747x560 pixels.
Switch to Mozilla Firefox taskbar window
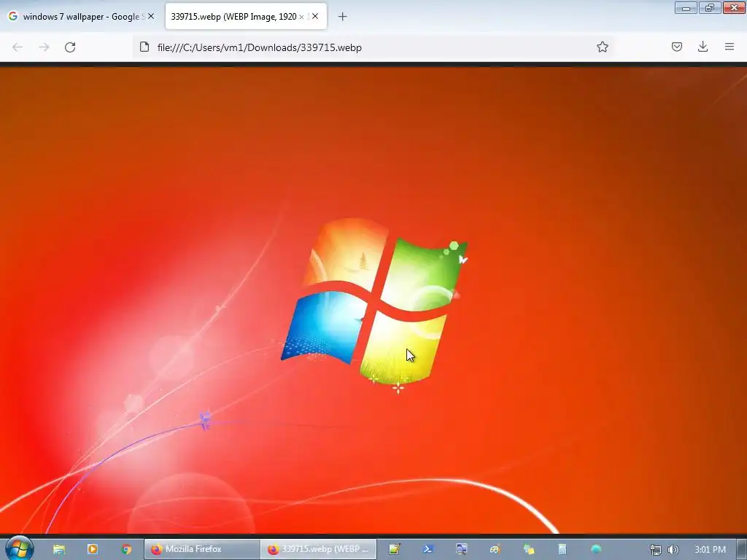pos(202,549)
